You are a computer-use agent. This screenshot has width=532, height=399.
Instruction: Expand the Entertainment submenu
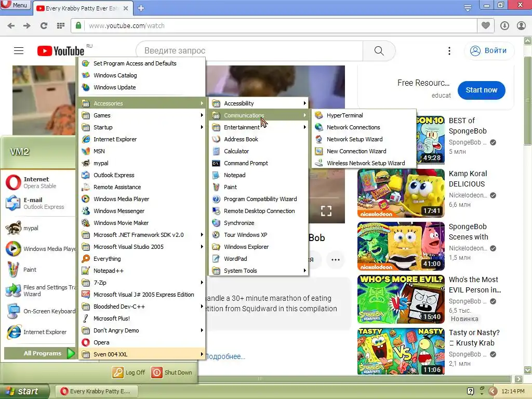tap(259, 127)
